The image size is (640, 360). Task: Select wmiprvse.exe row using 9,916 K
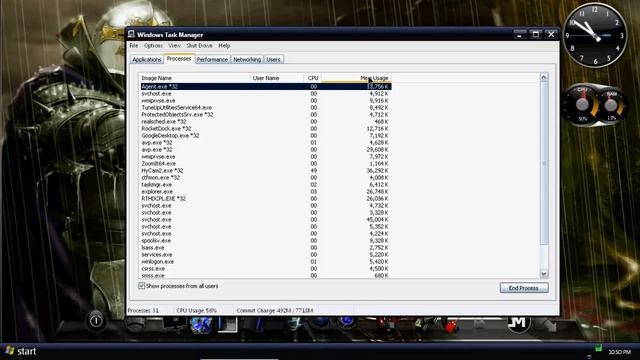click(266, 101)
